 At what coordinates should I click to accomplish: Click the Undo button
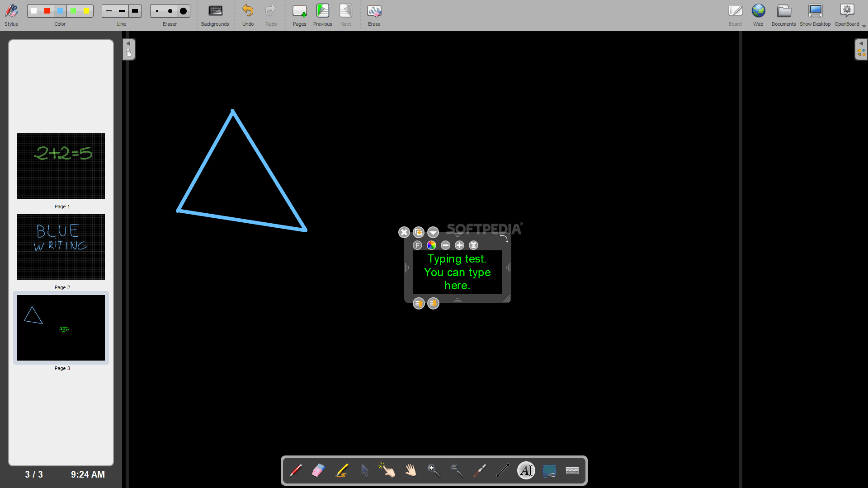(248, 14)
